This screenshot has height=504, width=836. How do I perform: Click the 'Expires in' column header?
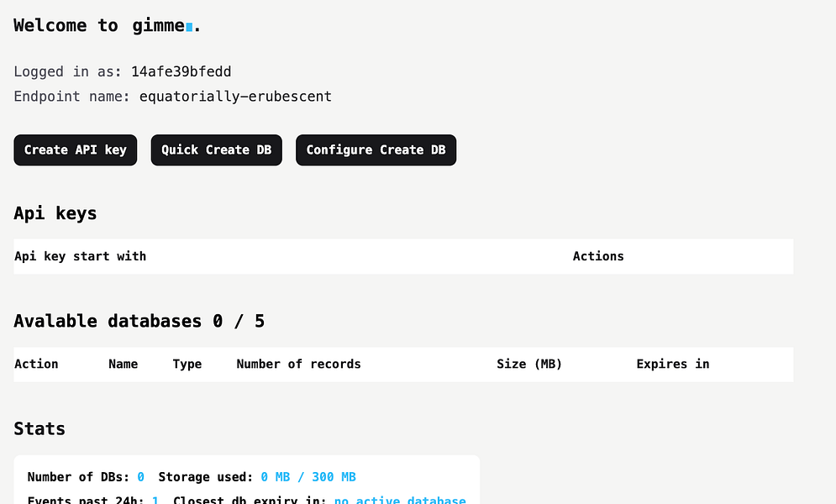point(673,364)
